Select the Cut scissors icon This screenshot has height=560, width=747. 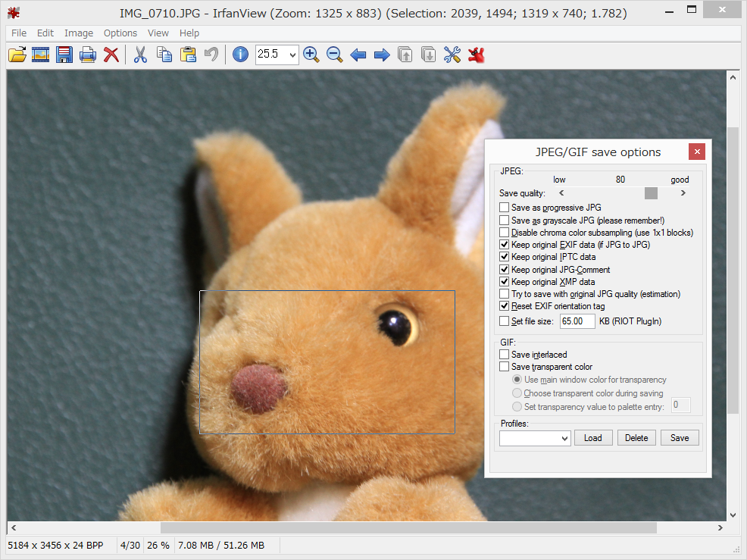click(140, 55)
